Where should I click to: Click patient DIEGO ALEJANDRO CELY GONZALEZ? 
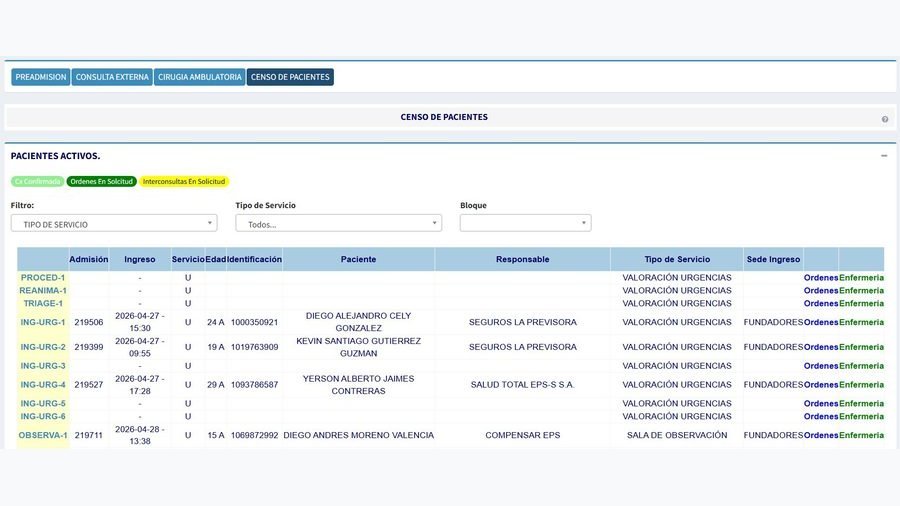click(x=358, y=322)
